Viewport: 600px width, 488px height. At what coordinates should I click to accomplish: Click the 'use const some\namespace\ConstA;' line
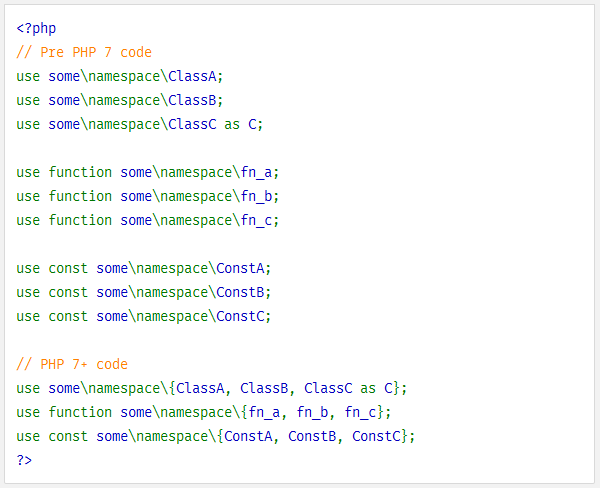(x=144, y=268)
